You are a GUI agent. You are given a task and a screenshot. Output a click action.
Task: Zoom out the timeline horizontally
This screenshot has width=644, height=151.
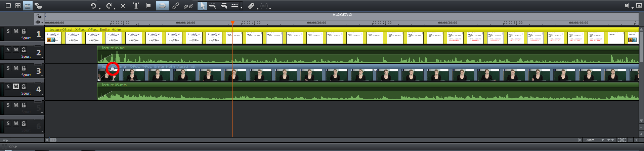(631, 140)
